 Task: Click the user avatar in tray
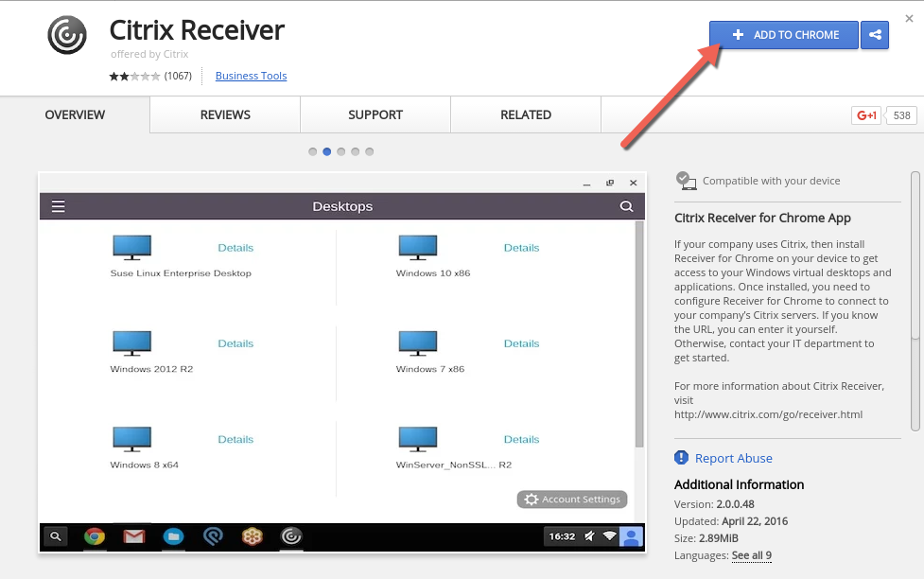pyautogui.click(x=631, y=536)
